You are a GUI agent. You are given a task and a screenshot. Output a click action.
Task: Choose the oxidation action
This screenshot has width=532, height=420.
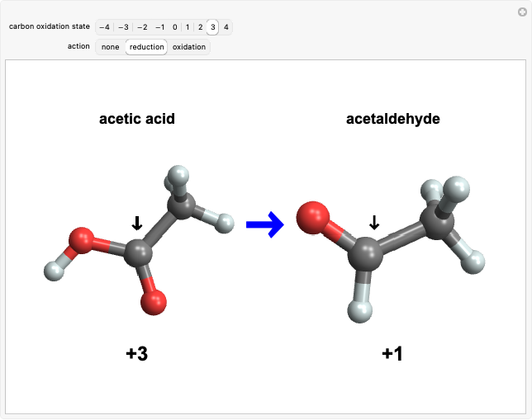[189, 47]
